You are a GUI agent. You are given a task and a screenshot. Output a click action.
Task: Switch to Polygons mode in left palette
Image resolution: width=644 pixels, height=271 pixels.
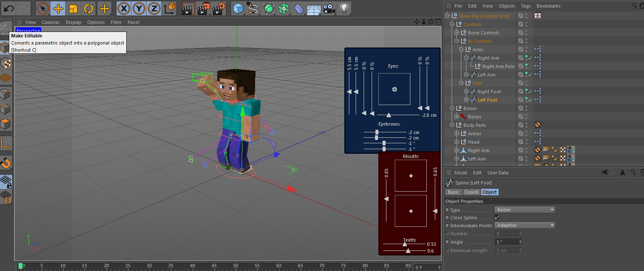pos(6,124)
